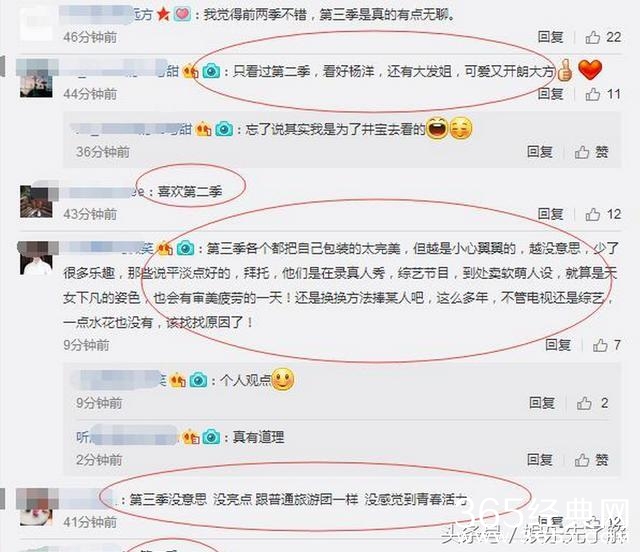The width and height of the screenshot is (640, 552).
Task: Open avatar of 第三季没意思 commenter
Action: tap(36, 508)
